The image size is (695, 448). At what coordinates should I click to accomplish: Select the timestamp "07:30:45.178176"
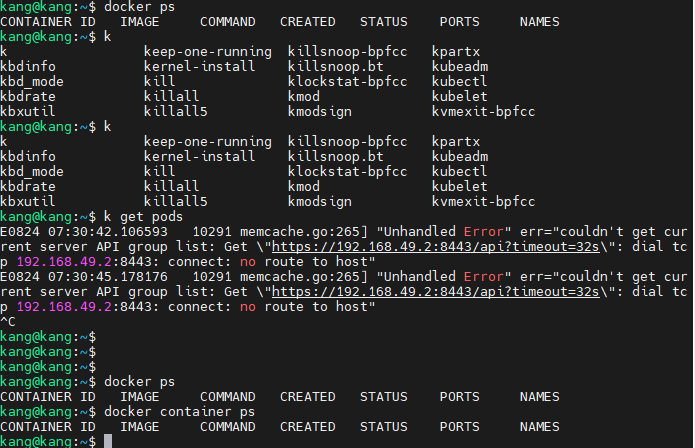coord(108,277)
